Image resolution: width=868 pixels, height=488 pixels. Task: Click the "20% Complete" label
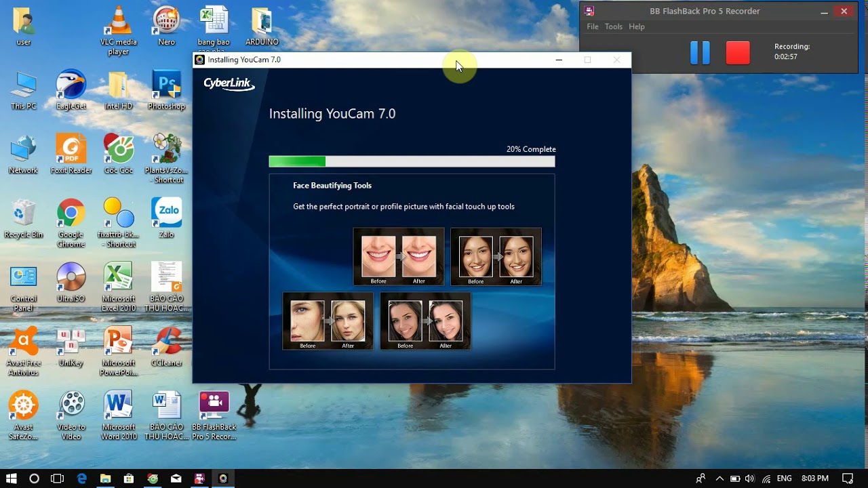[x=531, y=149]
